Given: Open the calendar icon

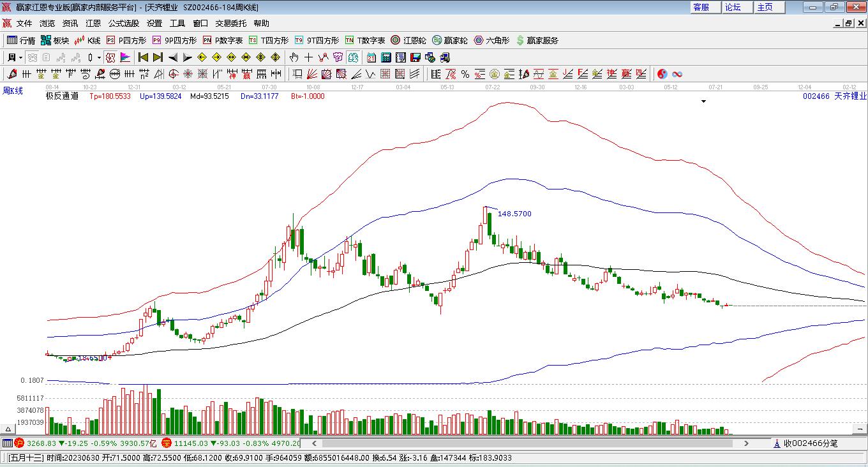Looking at the screenshot, I should [371, 57].
